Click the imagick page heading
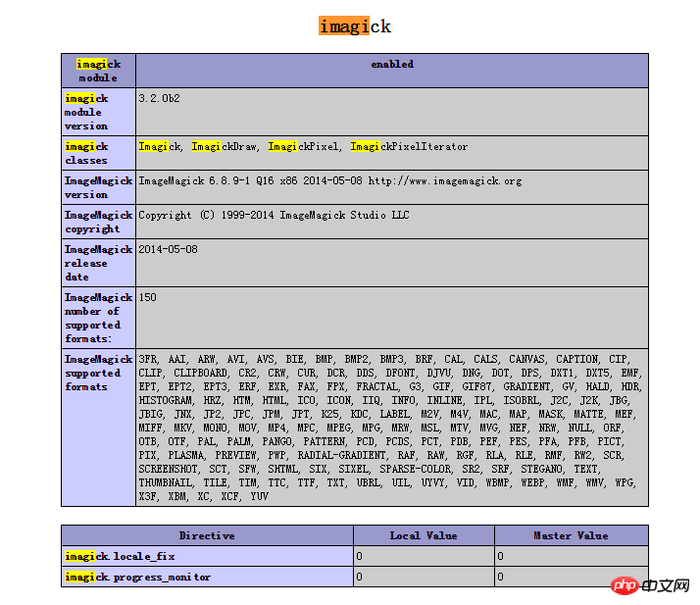The image size is (700, 605). 355,25
